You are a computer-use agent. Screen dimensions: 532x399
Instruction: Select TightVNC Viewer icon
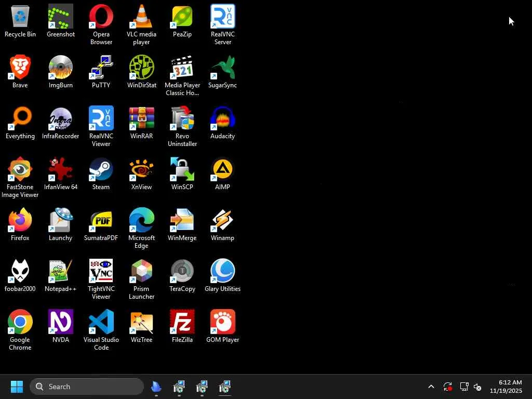tap(101, 279)
